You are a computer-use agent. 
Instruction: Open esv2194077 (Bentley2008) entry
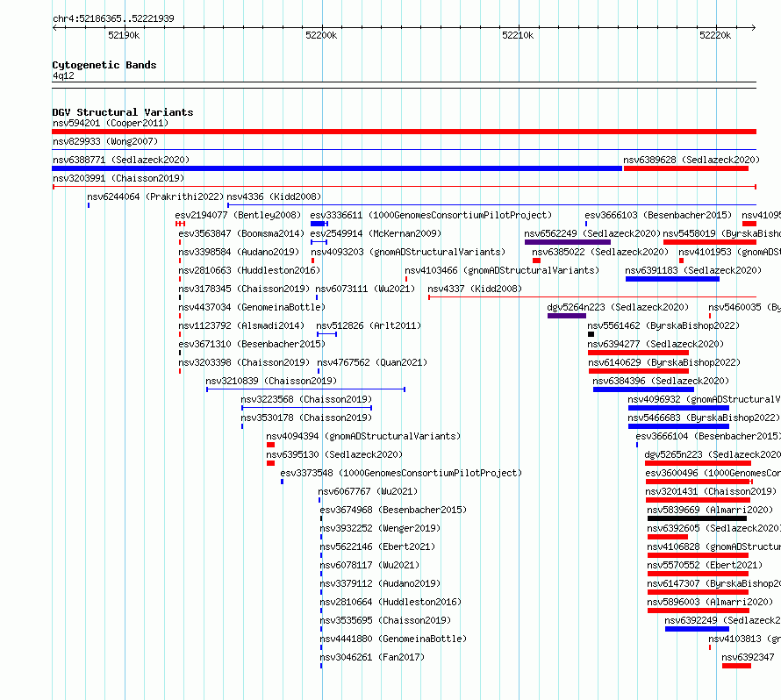pyautogui.click(x=238, y=215)
